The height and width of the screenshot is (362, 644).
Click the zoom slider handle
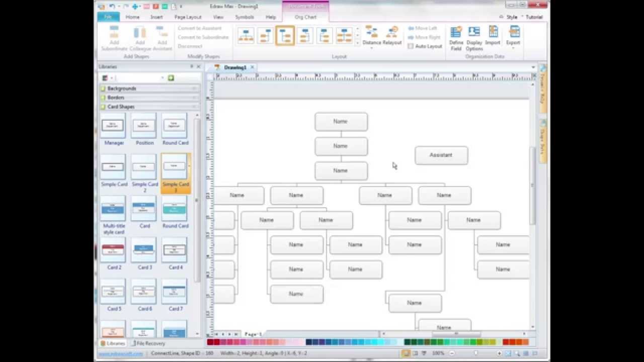coord(476,353)
